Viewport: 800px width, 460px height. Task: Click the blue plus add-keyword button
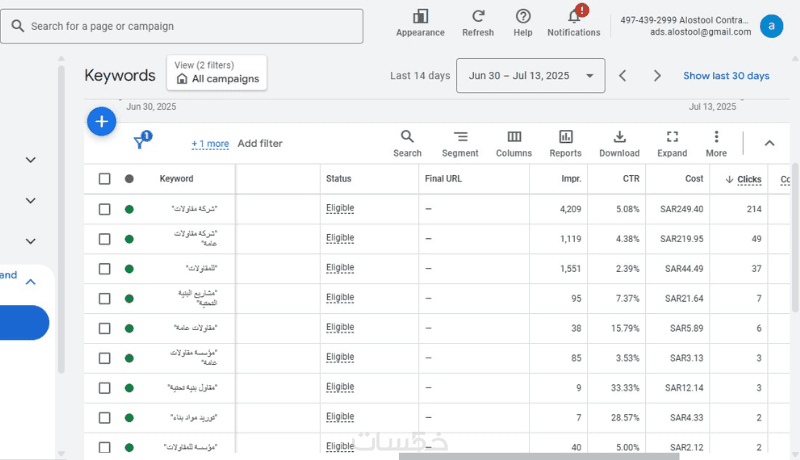coord(102,121)
